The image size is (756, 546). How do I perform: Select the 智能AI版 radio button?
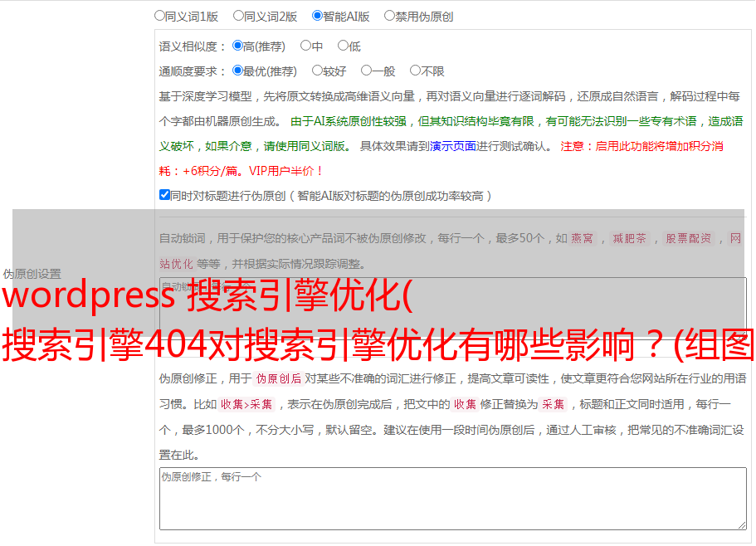click(x=317, y=16)
